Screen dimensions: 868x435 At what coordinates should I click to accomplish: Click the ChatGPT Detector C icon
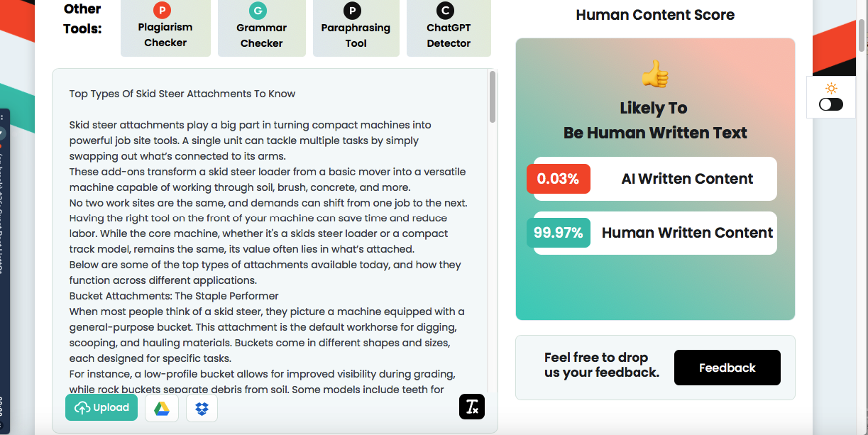coord(446,11)
